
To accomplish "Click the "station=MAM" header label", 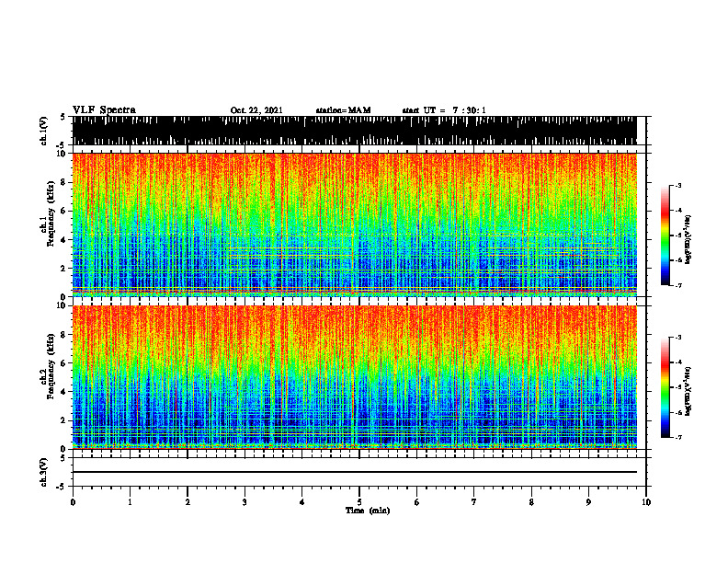I will 343,110.
